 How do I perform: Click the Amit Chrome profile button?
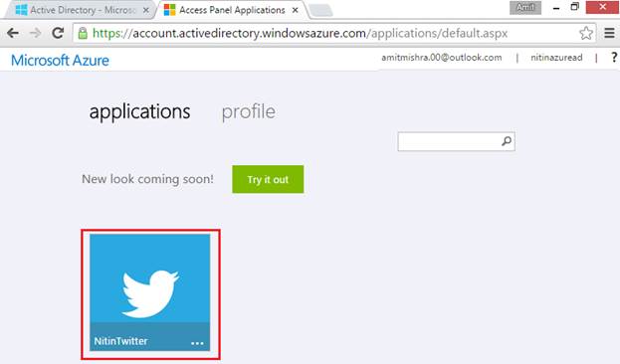525,8
